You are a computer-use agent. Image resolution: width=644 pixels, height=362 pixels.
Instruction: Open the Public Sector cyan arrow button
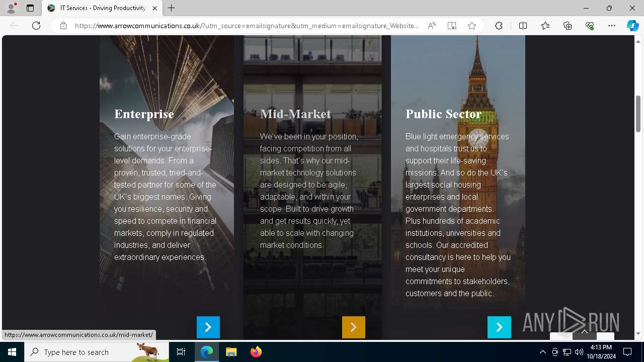(x=499, y=327)
